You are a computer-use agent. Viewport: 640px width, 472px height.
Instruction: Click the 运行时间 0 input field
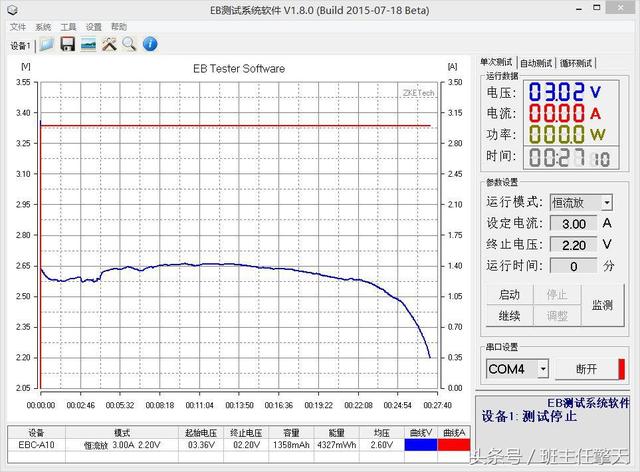click(x=573, y=266)
